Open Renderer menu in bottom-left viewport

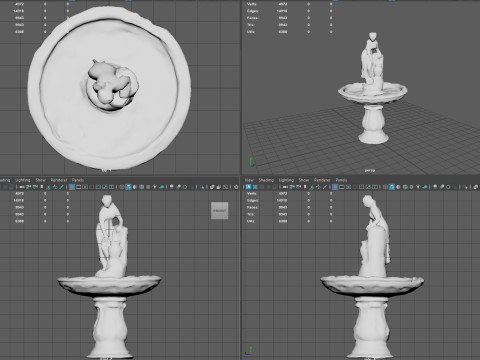[59, 180]
